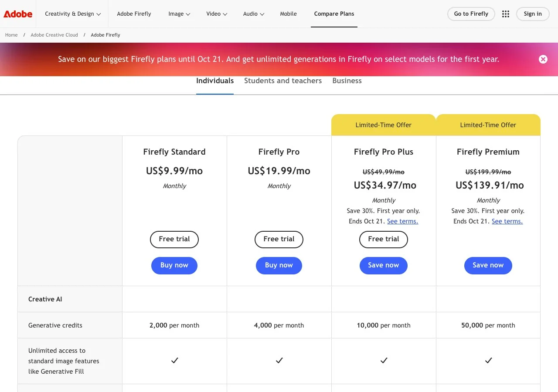The height and width of the screenshot is (392, 558).
Task: Click Save now for Firefly Premium
Action: tap(488, 265)
